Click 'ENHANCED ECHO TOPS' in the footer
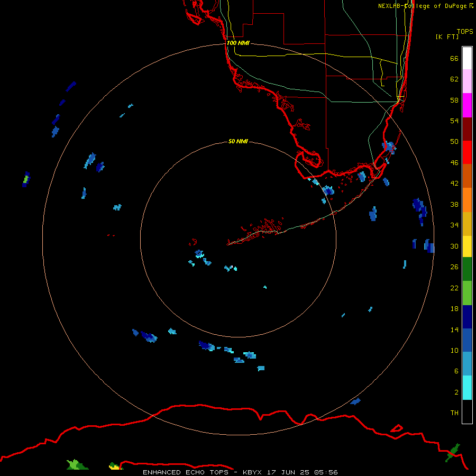Viewport: 476px width, 476px height. [x=186, y=472]
